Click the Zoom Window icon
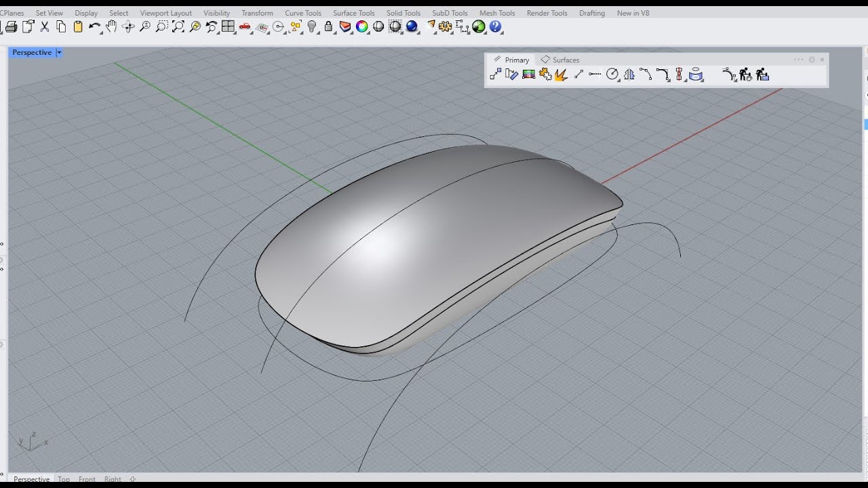868x488 pixels. point(161,27)
